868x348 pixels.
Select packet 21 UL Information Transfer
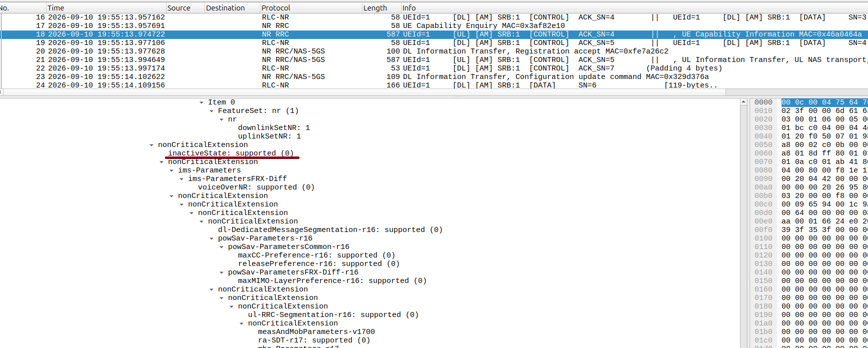pos(434,60)
